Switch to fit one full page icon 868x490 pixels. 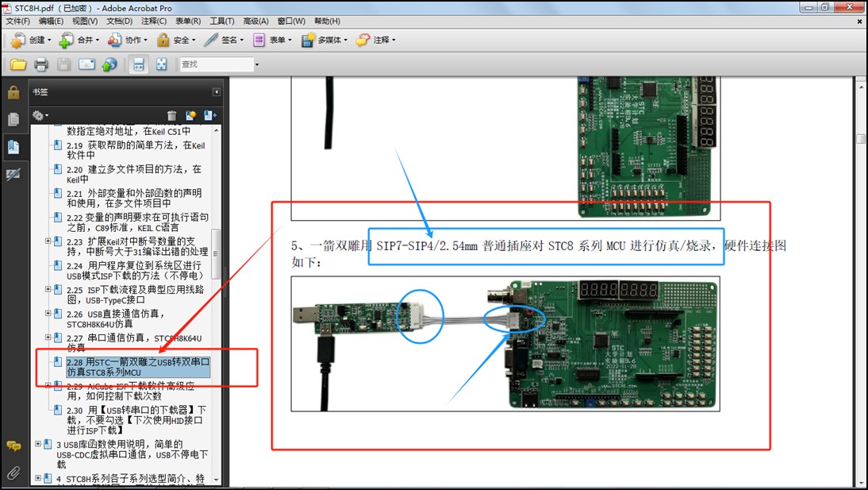pyautogui.click(x=161, y=64)
